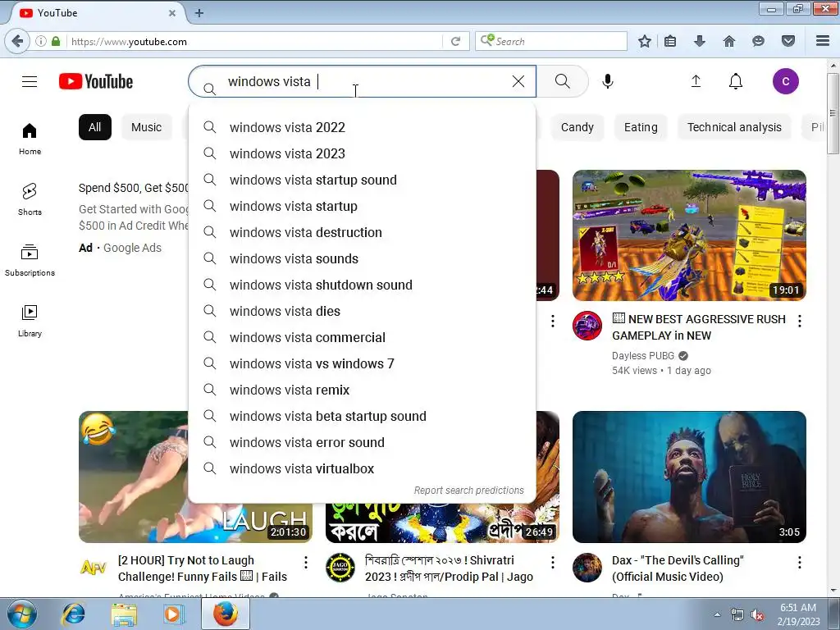Select the Music filter chip
The height and width of the screenshot is (630, 840).
tap(146, 127)
